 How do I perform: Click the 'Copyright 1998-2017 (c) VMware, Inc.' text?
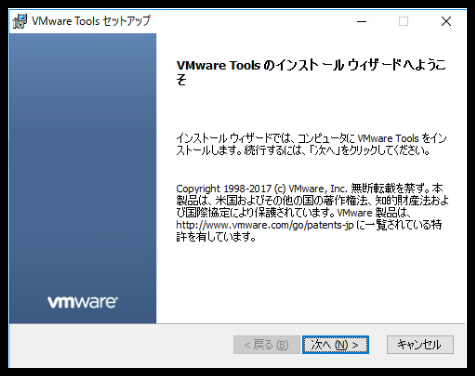262,189
